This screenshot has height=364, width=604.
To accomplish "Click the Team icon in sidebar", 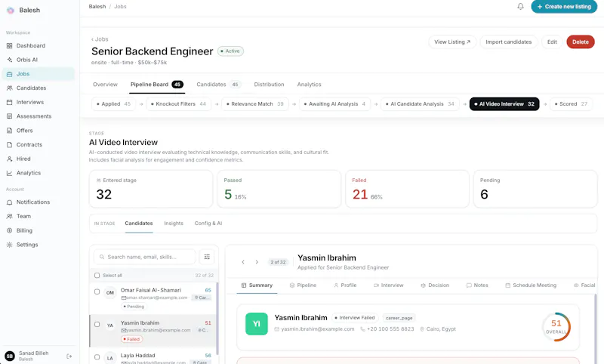I will click(10, 217).
